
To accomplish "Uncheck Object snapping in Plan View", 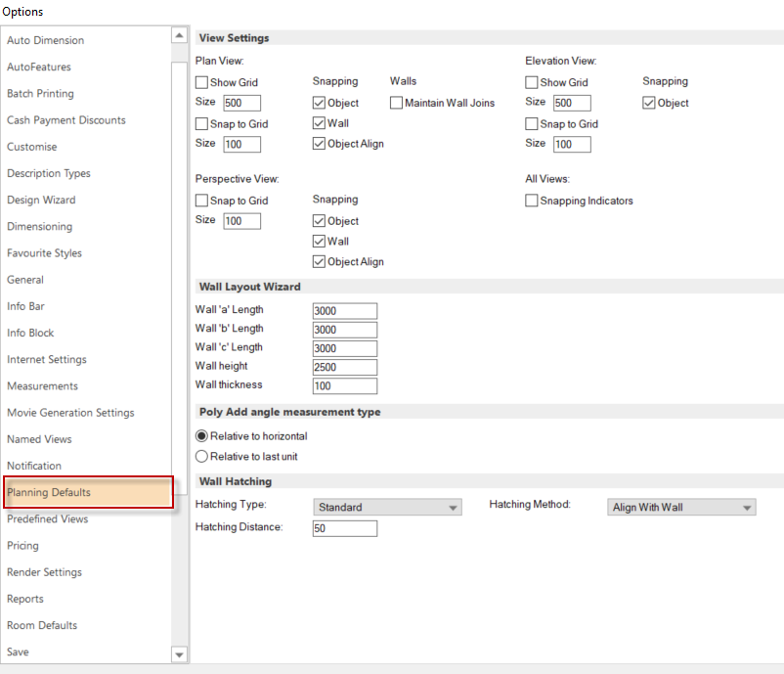I will (x=319, y=103).
